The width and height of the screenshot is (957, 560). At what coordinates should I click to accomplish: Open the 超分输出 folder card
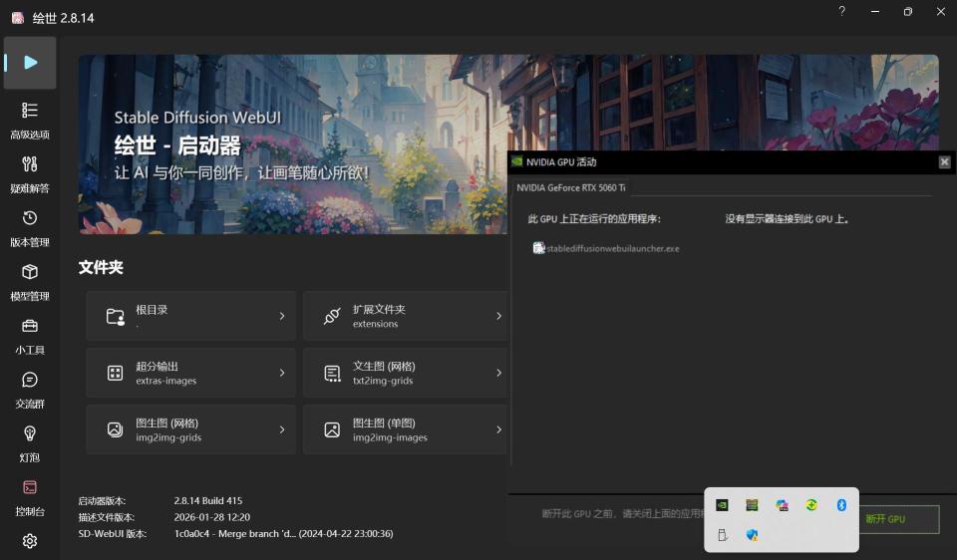pyautogui.click(x=191, y=373)
